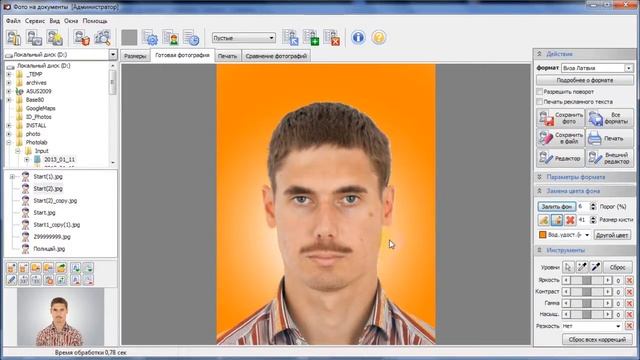Reset Резкость with its red X
The width and height of the screenshot is (640, 360).
[629, 326]
